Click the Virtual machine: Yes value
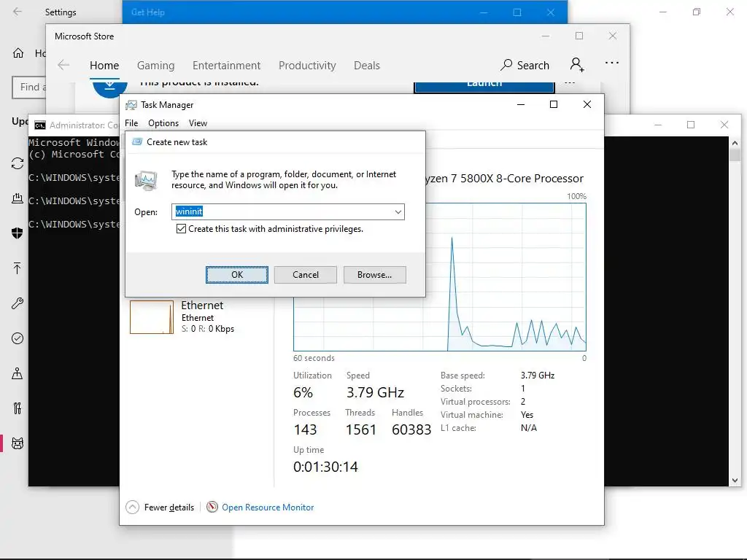 click(527, 415)
